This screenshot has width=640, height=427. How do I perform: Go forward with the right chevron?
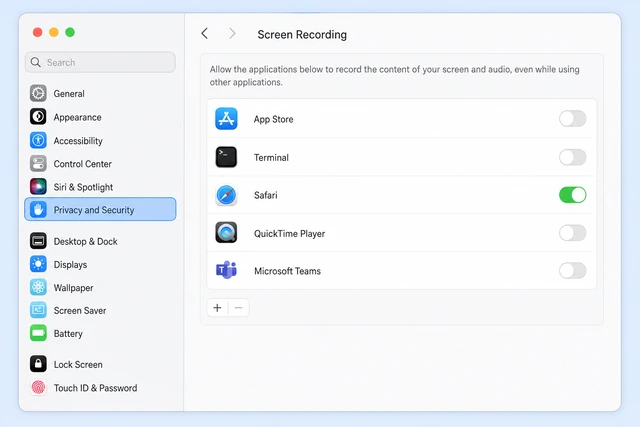(x=232, y=34)
